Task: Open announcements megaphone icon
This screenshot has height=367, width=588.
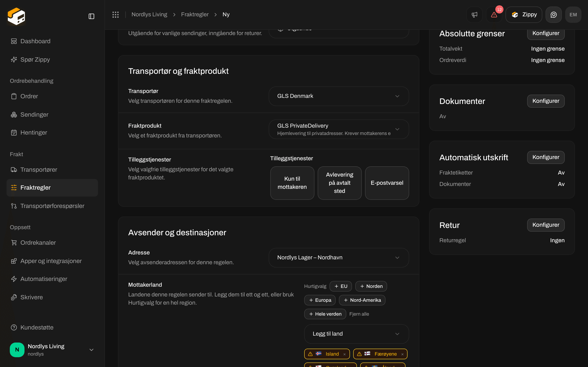Action: point(474,14)
